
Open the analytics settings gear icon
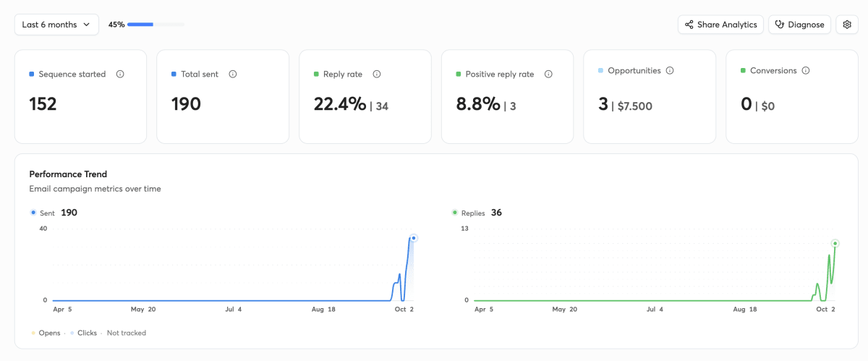847,25
